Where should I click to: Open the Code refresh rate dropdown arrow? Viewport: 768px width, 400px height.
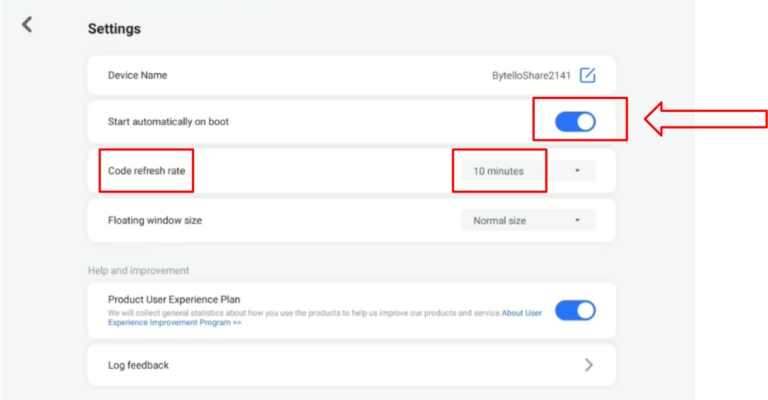577,171
